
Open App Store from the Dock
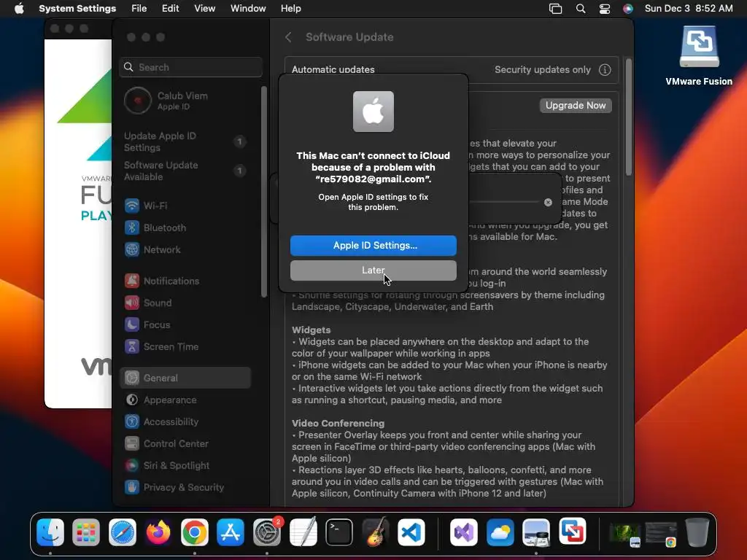[231, 532]
